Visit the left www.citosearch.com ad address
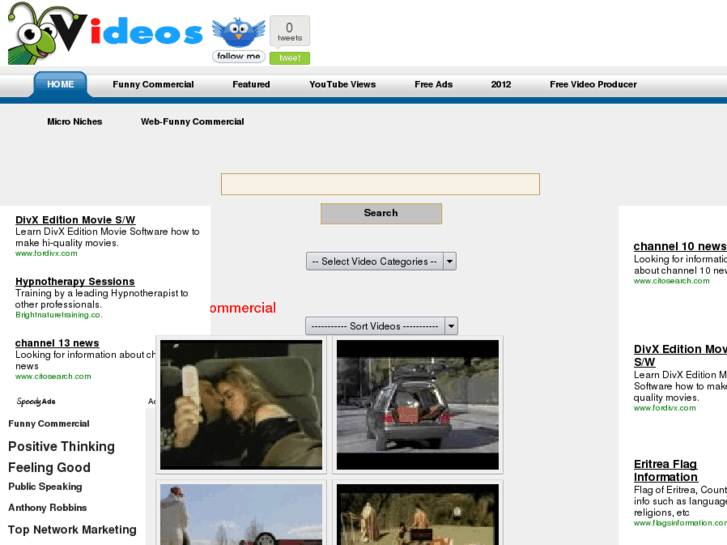Screen dimensions: 727x545 (x=53, y=376)
